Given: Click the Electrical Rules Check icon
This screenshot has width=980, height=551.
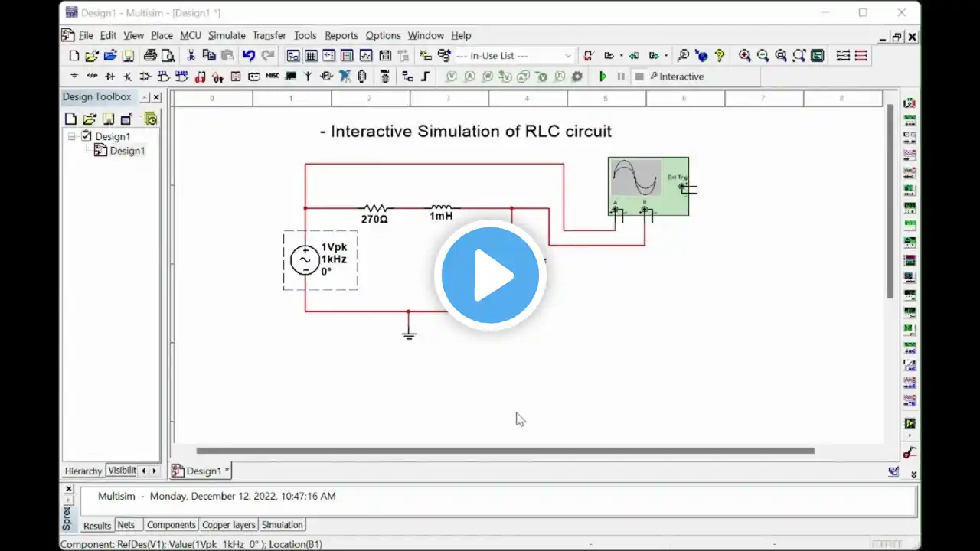Looking at the screenshot, I should point(588,56).
